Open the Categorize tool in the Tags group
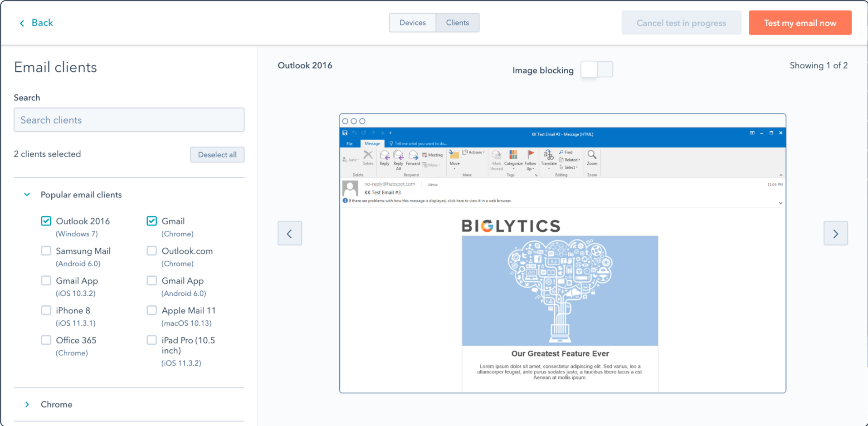Image resolution: width=868 pixels, height=426 pixels. coord(513,155)
